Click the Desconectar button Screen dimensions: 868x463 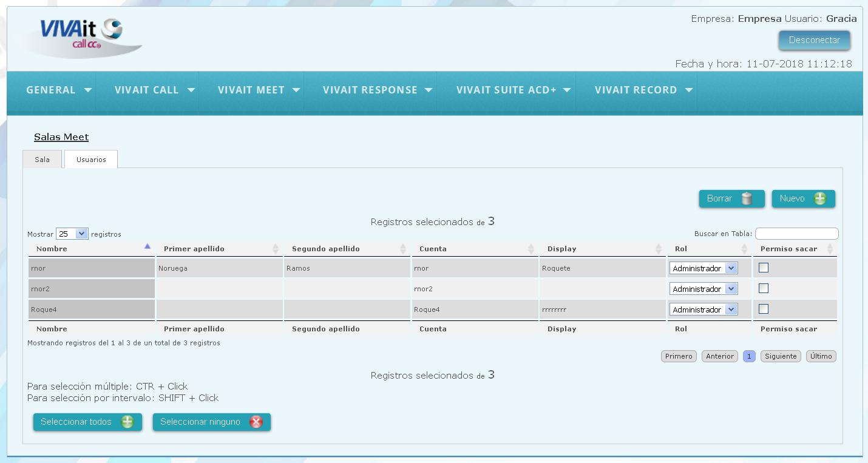815,40
